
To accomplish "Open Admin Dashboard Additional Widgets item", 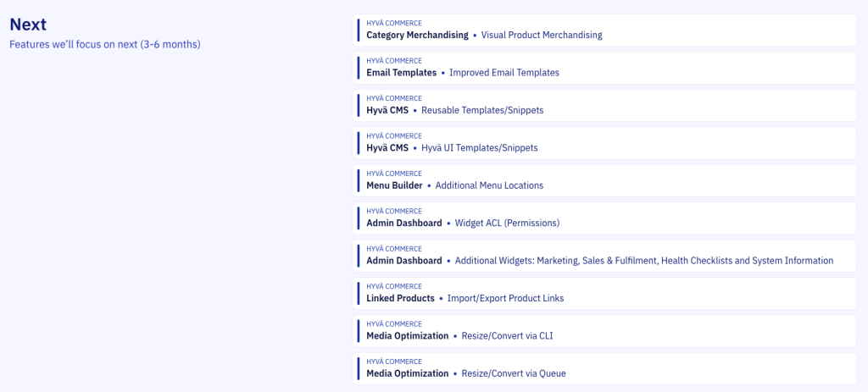I will pyautogui.click(x=604, y=255).
